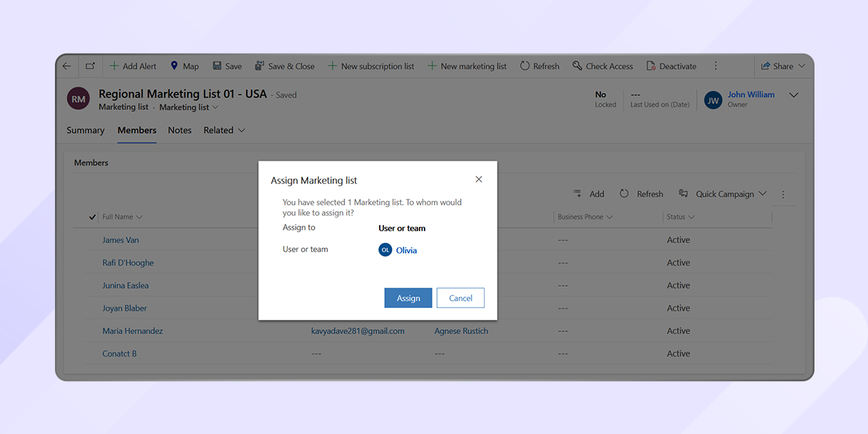868x434 pixels.
Task: Expand Quick Campaign dropdown chevron
Action: pyautogui.click(x=762, y=194)
